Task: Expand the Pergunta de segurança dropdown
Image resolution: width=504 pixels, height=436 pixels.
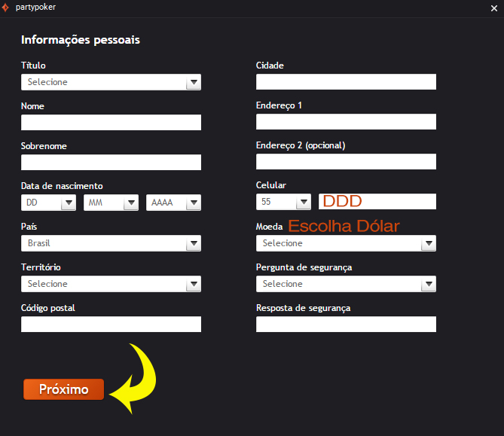Action: 347,284
